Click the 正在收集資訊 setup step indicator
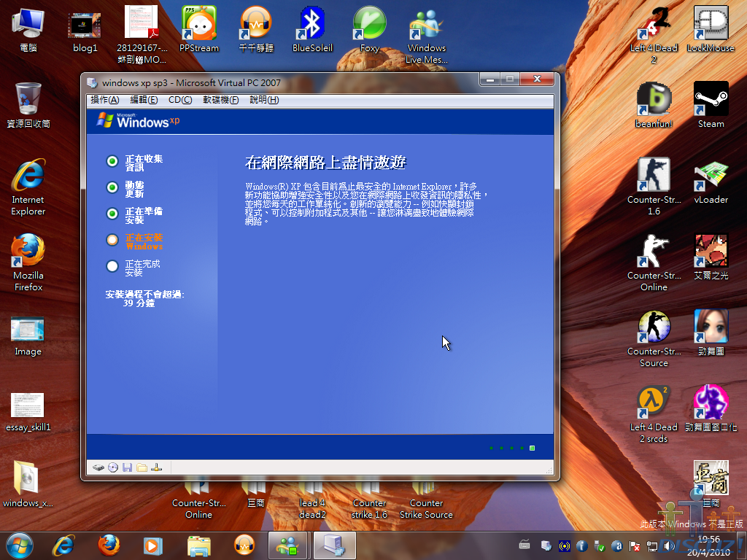 pyautogui.click(x=112, y=161)
